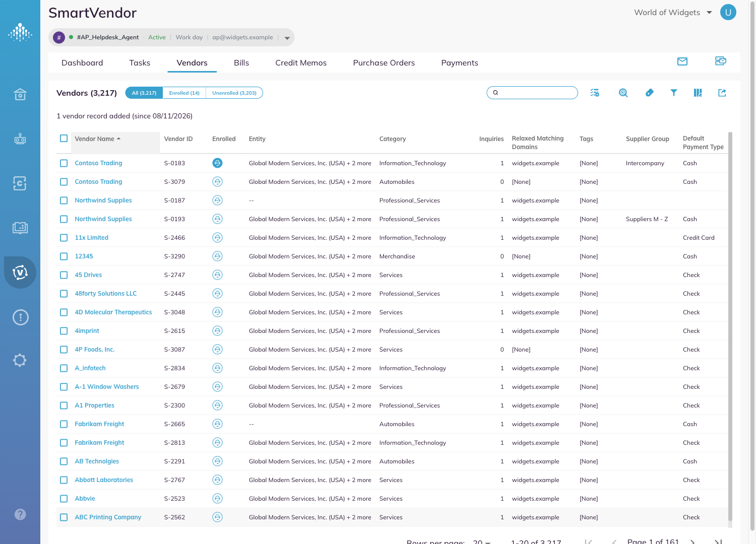Select the 45 Drives row checkbox
This screenshot has width=756, height=544.
tap(64, 275)
